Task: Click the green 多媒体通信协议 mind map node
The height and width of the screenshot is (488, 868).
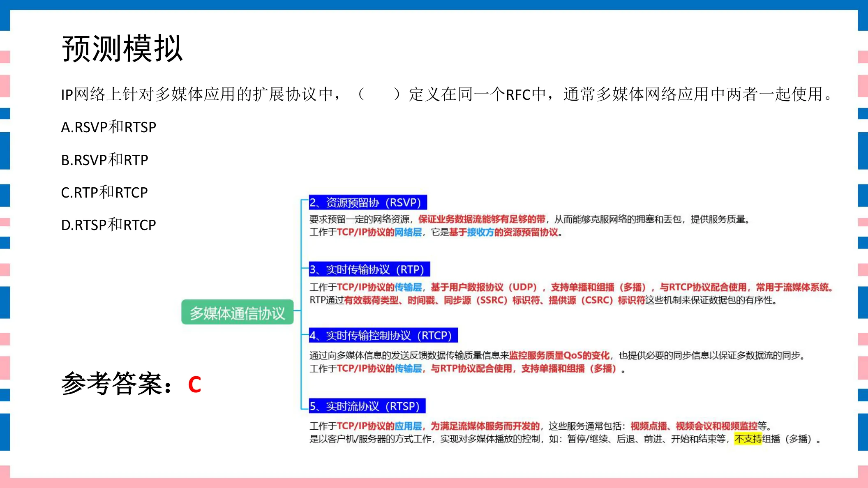Action: coord(238,313)
